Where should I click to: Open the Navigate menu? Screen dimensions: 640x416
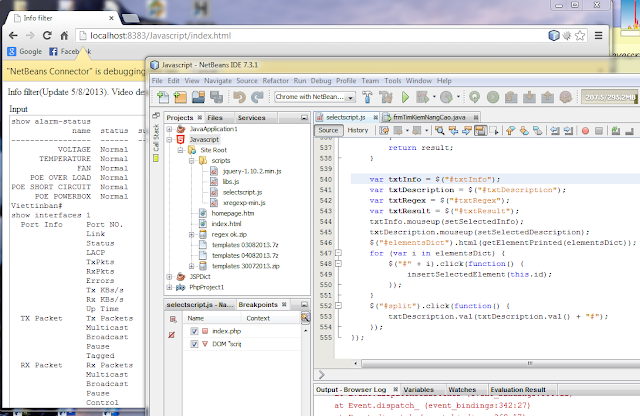218,81
